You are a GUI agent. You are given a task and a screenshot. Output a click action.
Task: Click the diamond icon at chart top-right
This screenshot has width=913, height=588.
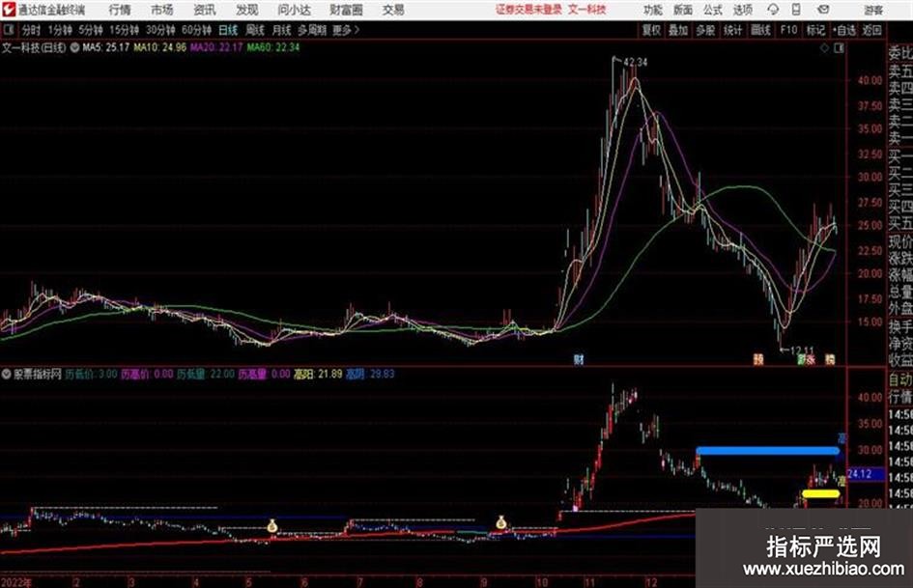click(x=824, y=48)
